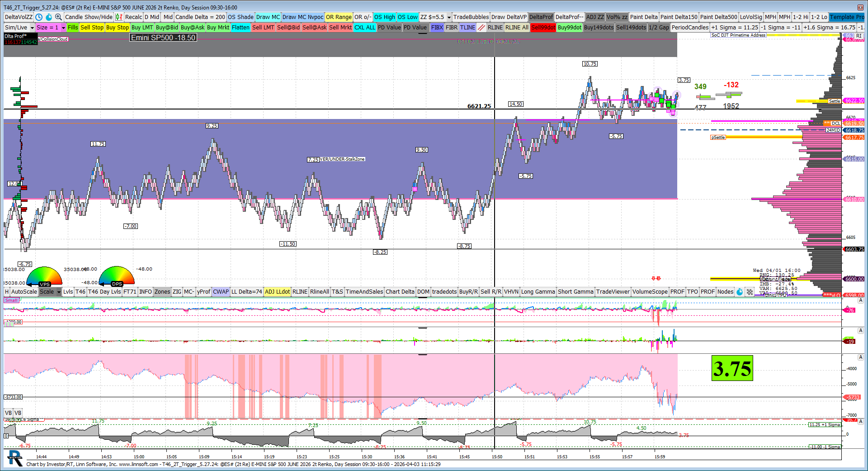Toggle the OS Shade overlay
Viewport: 868px width, 471px height.
point(241,17)
